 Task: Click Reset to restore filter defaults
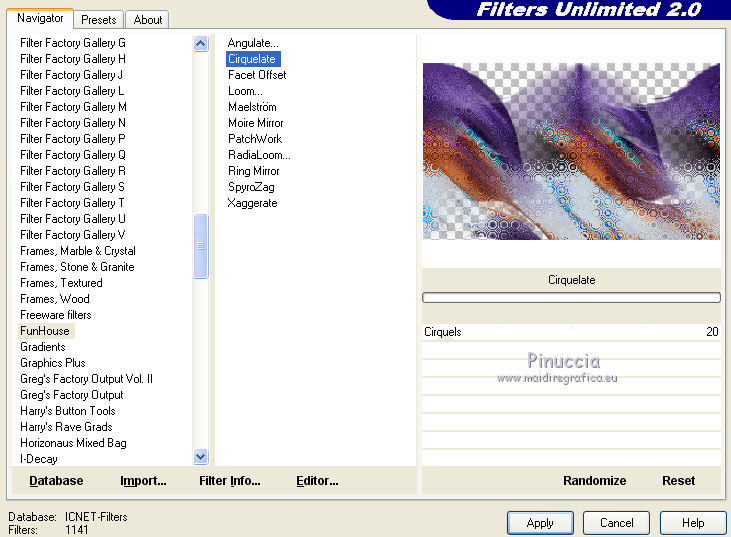pos(678,481)
